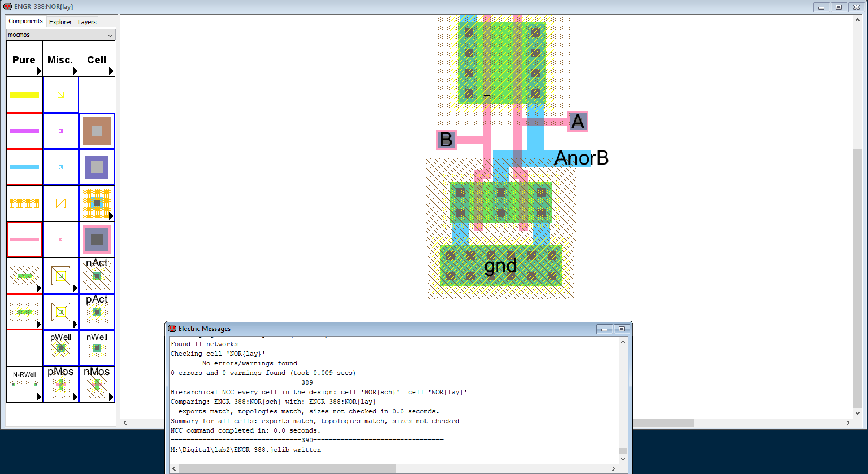The image size is (868, 474).
Task: Click the Electric Messages title bar icon
Action: point(172,328)
